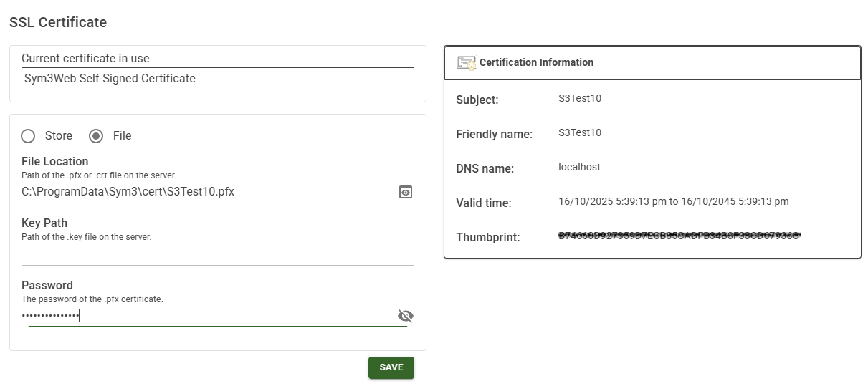868x386 pixels.
Task: Click the Certification Information header title
Action: point(536,62)
